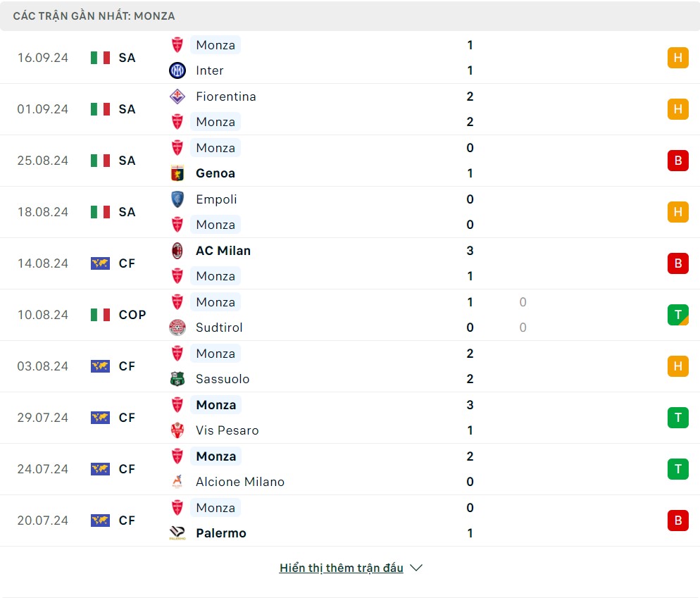Click the COP competition label
Screen dimensions: 700x598
132,315
